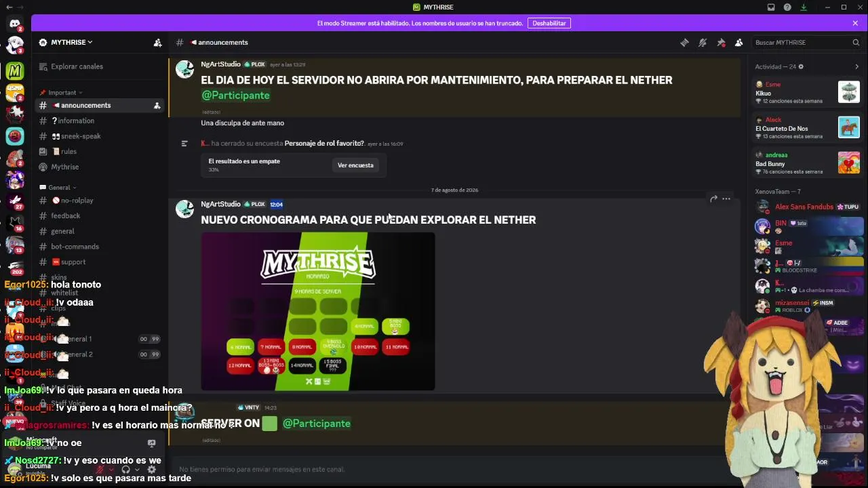Open the Help question mark icon
This screenshot has width=868, height=488.
click(x=787, y=7)
